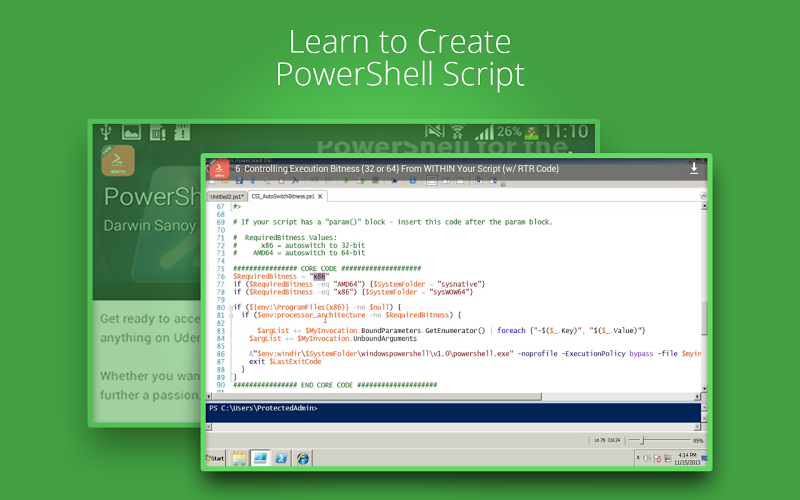The image size is (800, 500).
Task: Open the Windows Start button
Action: coord(215,458)
